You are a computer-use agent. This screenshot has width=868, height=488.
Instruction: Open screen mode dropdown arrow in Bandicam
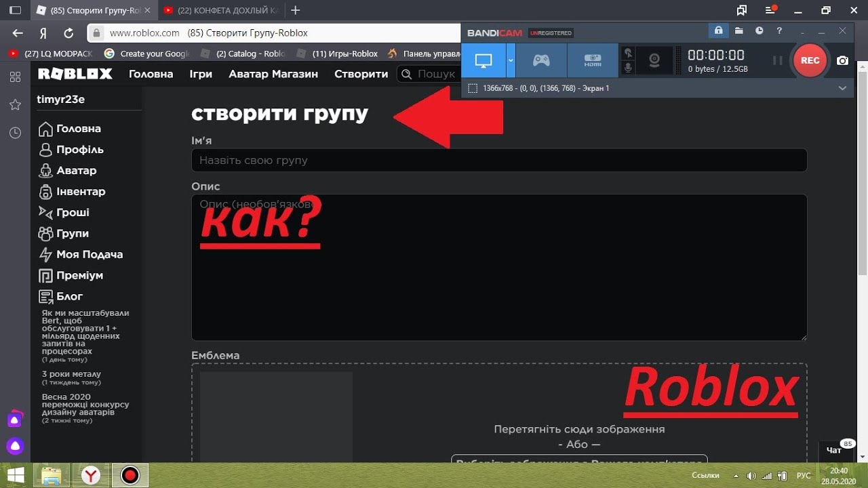(511, 60)
